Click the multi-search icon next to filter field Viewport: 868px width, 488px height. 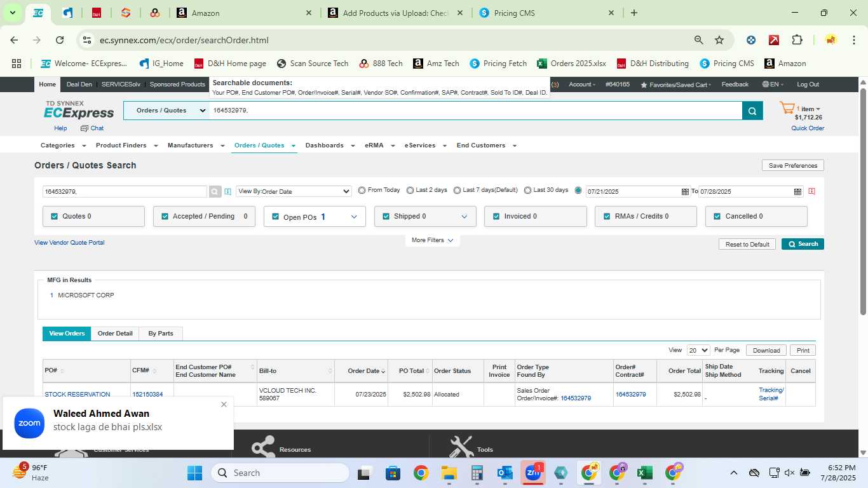(227, 191)
